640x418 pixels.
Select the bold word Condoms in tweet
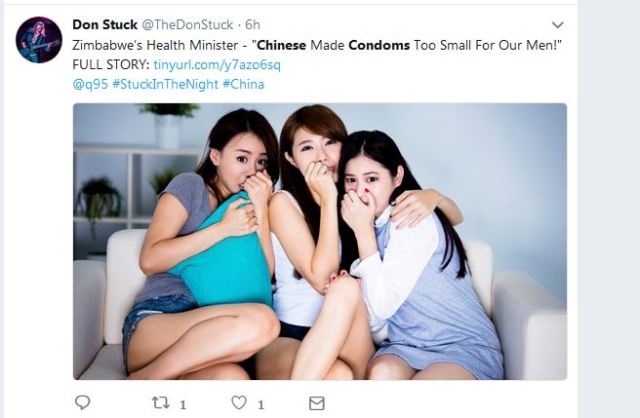(x=379, y=45)
